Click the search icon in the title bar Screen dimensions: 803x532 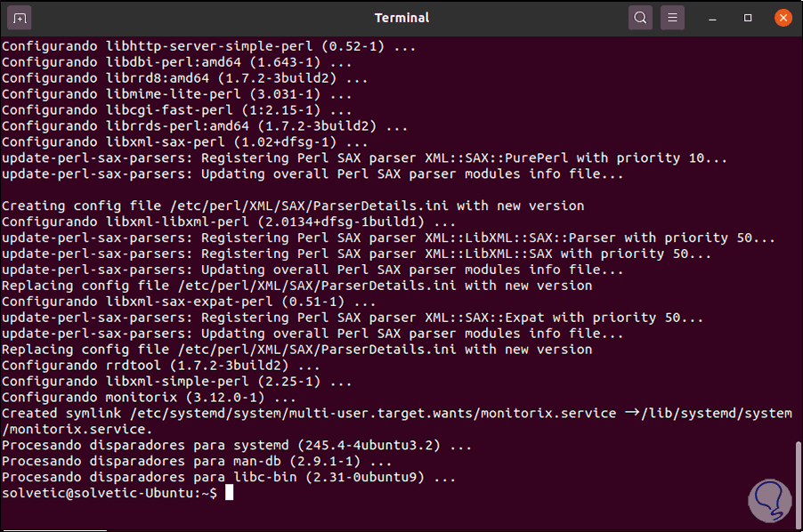[x=640, y=18]
